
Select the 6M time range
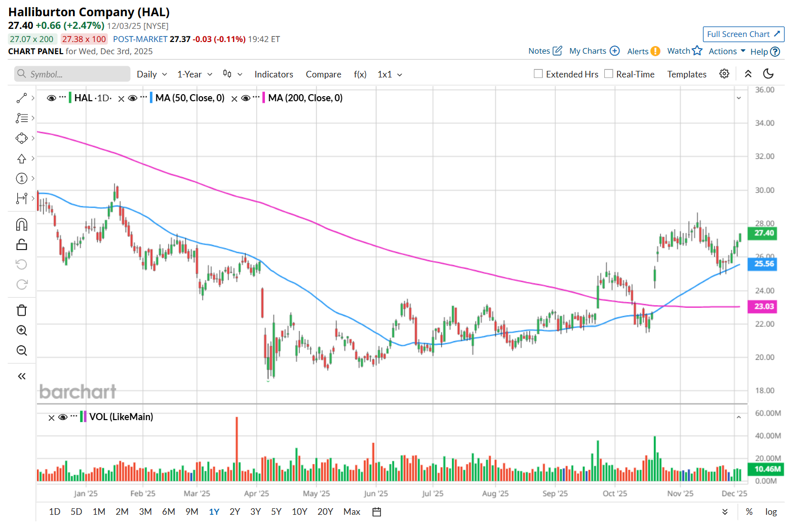tap(169, 512)
